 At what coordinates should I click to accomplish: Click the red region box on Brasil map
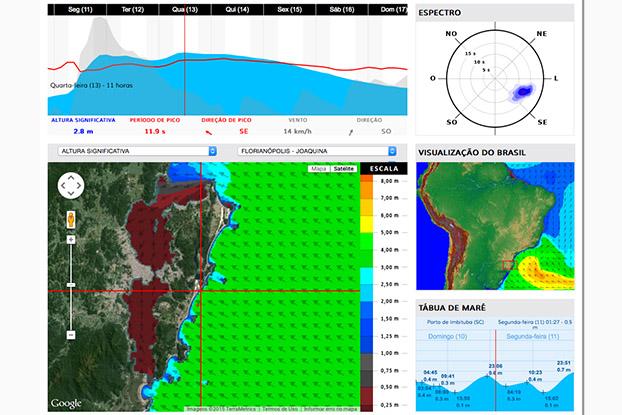tap(508, 265)
